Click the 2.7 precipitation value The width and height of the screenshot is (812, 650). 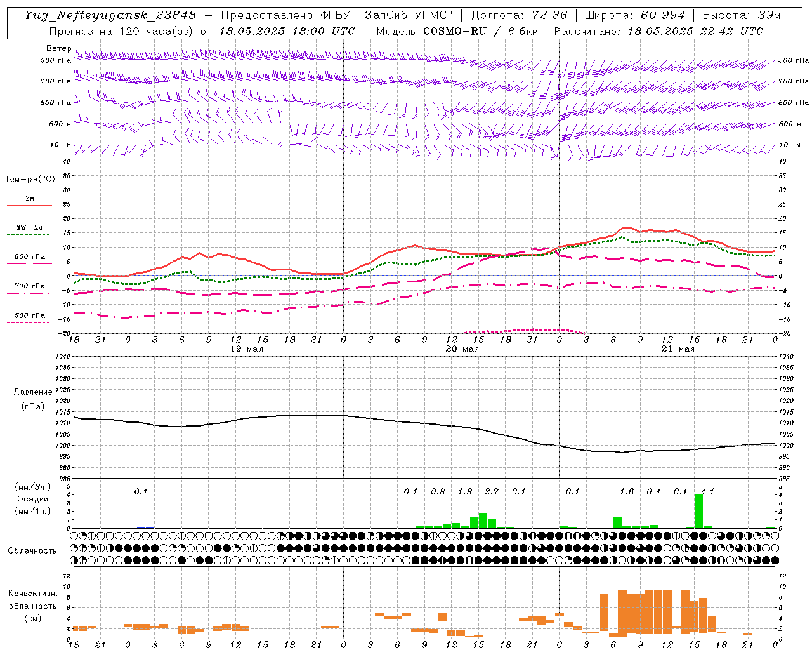(492, 491)
